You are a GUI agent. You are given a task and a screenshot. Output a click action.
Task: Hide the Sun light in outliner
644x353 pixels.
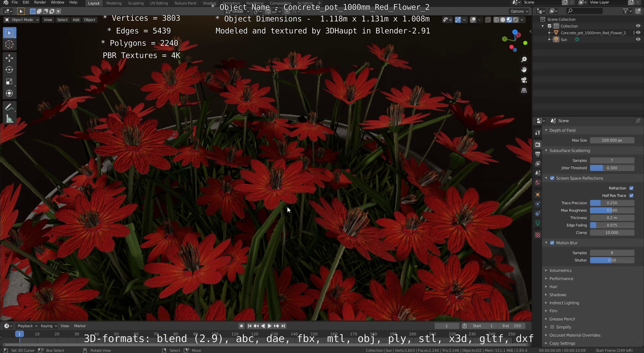[638, 39]
